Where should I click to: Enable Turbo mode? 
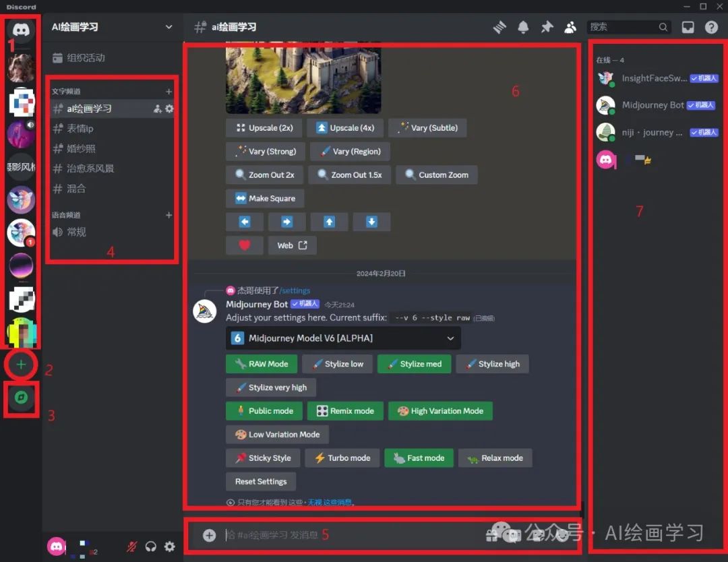pos(342,458)
